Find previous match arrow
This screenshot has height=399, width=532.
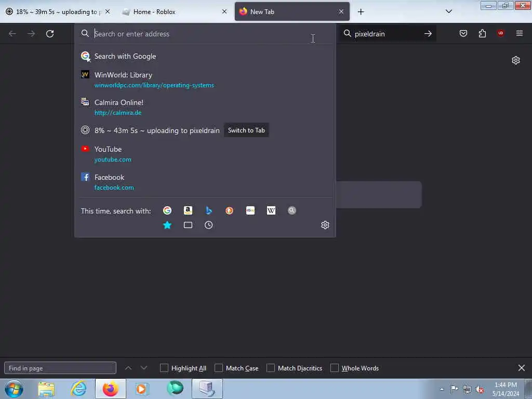[x=128, y=368]
